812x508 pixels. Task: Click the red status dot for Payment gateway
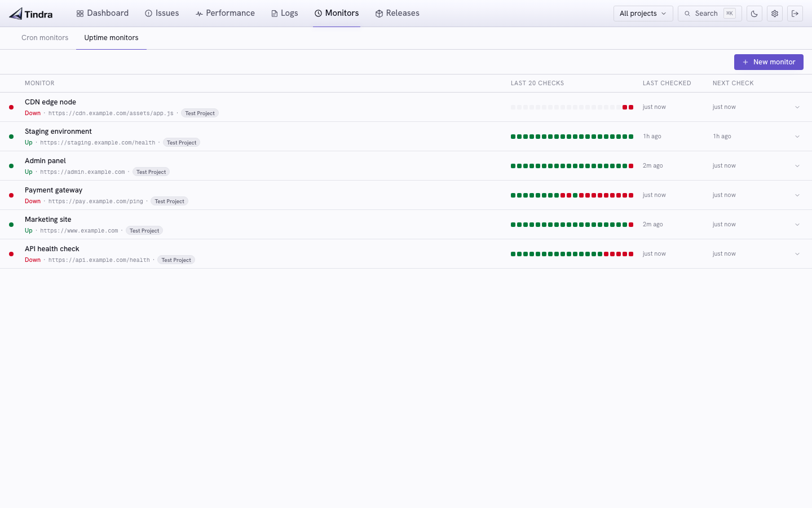click(11, 195)
